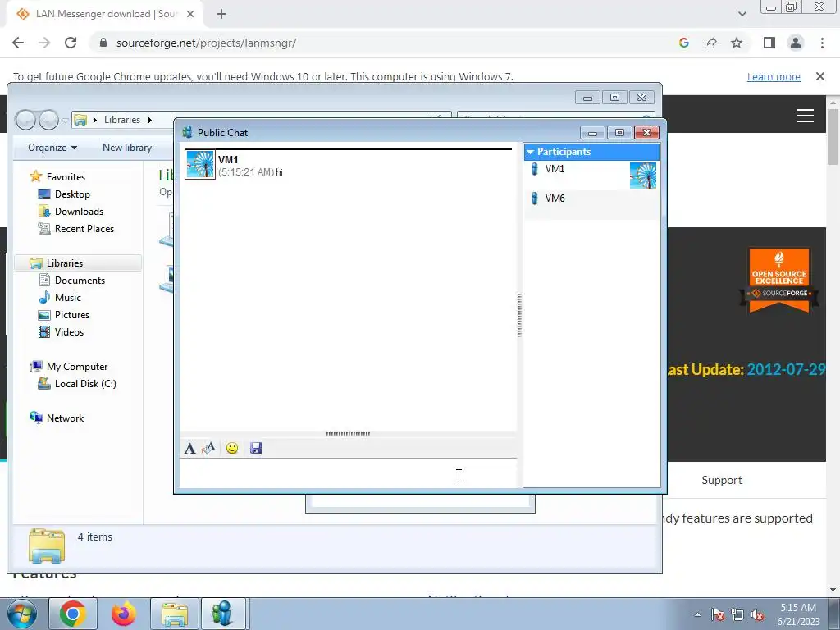Open the Organize dropdown menu

[x=52, y=148]
